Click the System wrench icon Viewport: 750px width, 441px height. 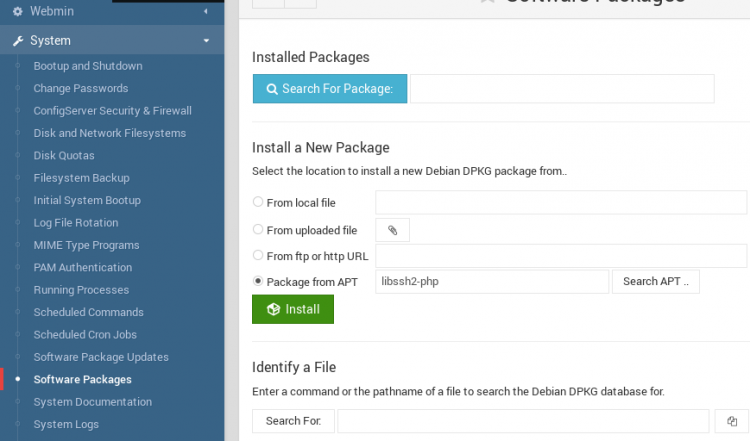coord(17,41)
